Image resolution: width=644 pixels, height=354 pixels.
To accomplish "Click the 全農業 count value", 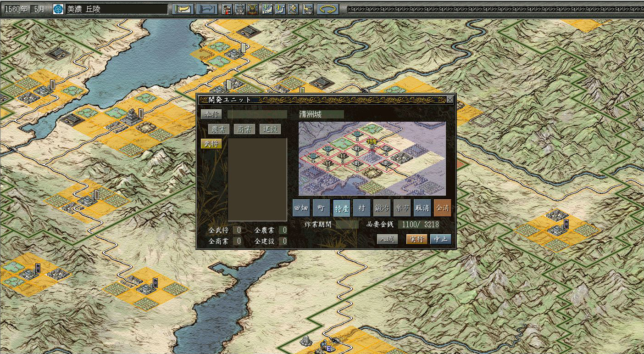I will (x=283, y=230).
